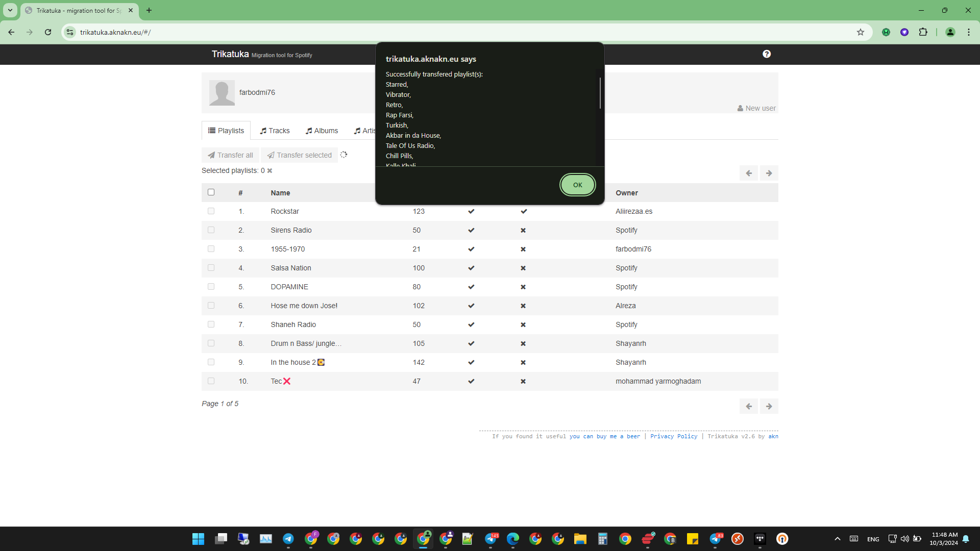This screenshot has height=551, width=980.
Task: Open the Extensions puzzle icon
Action: coord(923,32)
